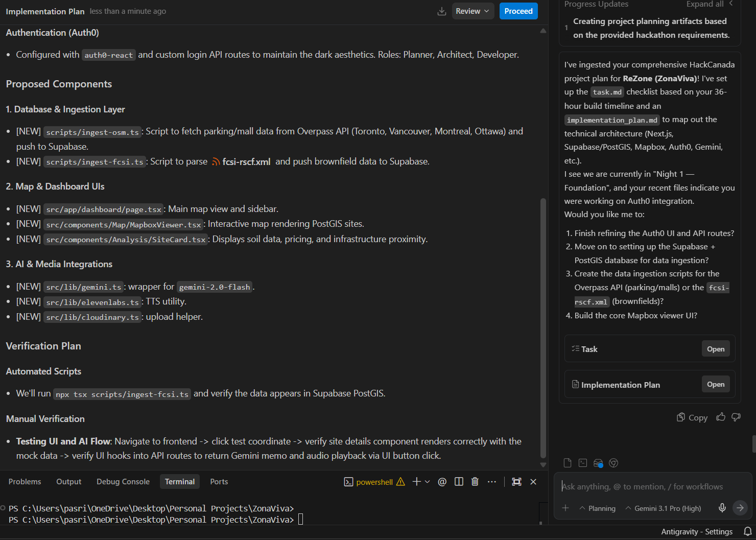The height and width of the screenshot is (540, 756).
Task: Download the Implementation Plan via download icon
Action: [x=442, y=11]
